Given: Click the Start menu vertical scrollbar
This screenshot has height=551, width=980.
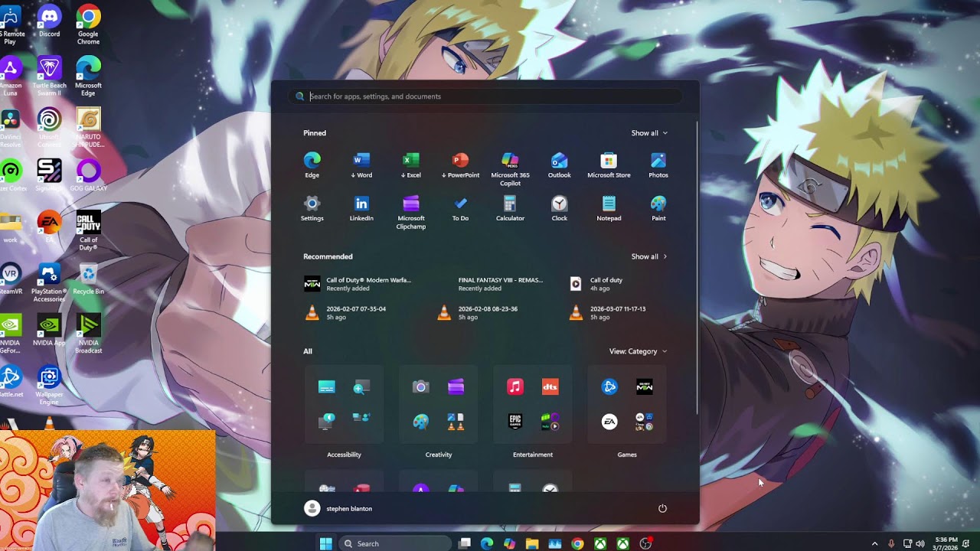Looking at the screenshot, I should [697, 268].
